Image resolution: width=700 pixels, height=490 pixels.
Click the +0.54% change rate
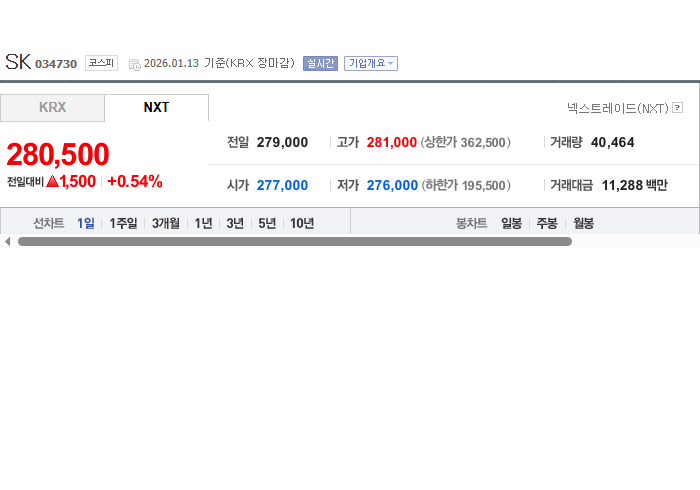(135, 182)
